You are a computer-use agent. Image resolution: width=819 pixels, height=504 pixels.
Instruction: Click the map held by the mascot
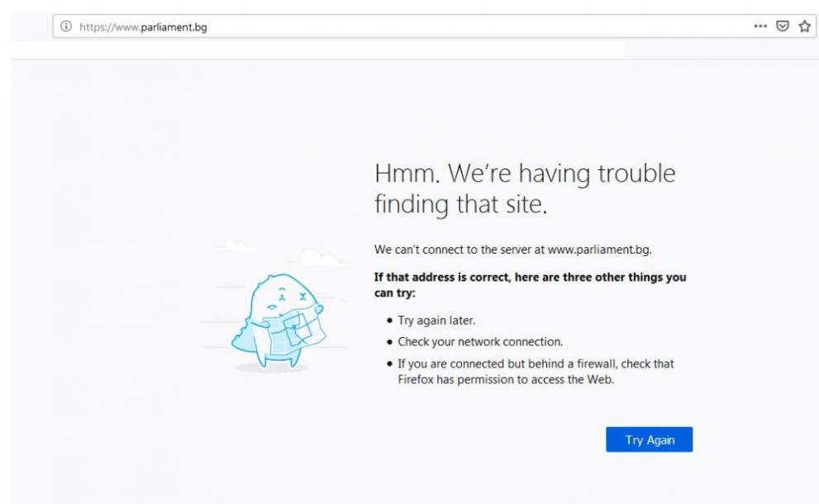point(303,329)
